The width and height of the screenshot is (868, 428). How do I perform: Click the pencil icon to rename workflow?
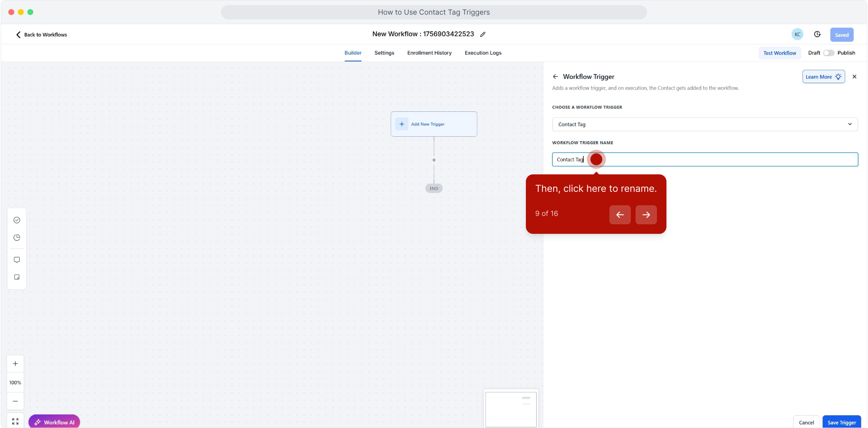pos(483,34)
